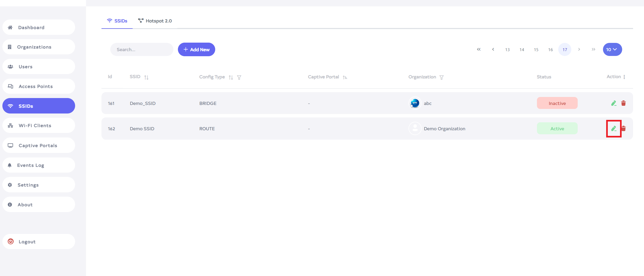Go to first page with double-left chevron
Image resolution: width=644 pixels, height=276 pixels.
(479, 50)
